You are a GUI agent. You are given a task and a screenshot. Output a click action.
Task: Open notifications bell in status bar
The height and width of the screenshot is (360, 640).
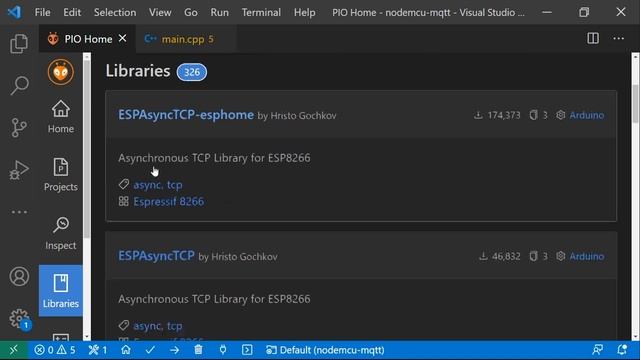(x=622, y=350)
